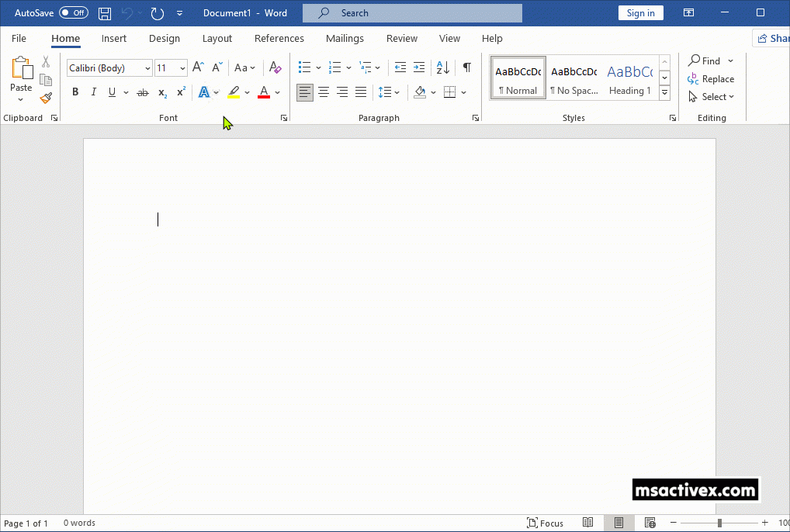
Task: Click the Format Painter brush icon
Action: pyautogui.click(x=46, y=98)
